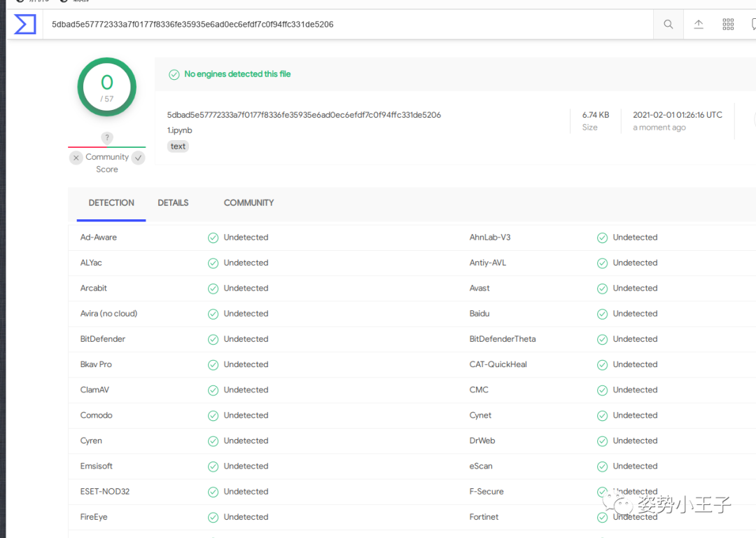Click the ESET-NOD32 engine name
The height and width of the screenshot is (538, 756).
[x=104, y=491]
